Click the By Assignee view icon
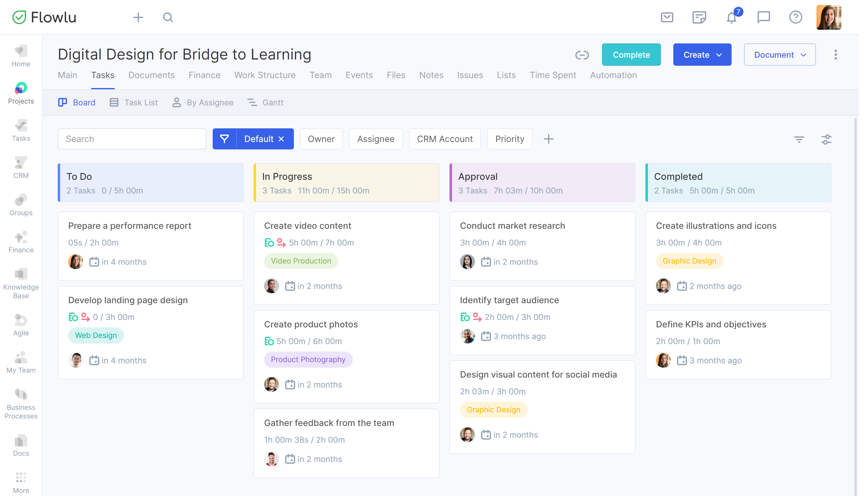This screenshot has width=868, height=496. tap(177, 102)
